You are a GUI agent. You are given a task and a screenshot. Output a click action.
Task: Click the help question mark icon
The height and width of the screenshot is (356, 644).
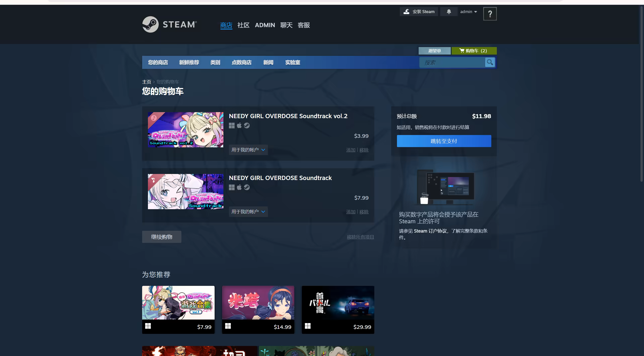(x=490, y=14)
